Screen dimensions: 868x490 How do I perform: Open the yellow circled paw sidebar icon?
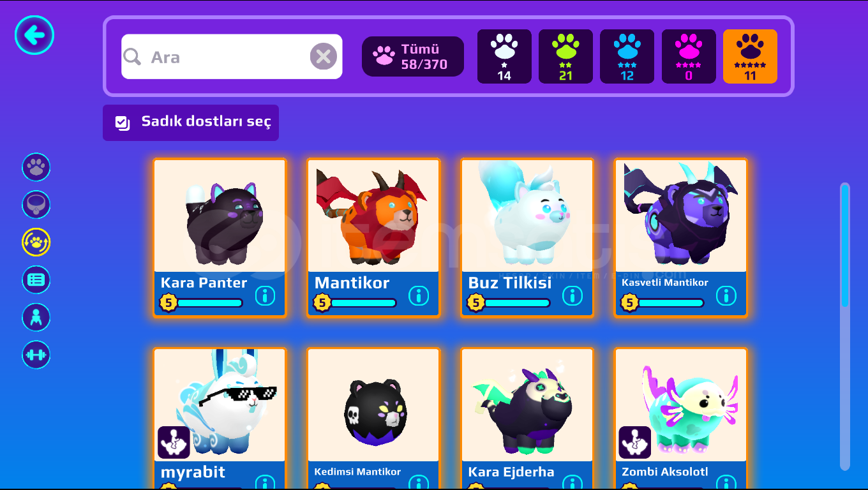click(x=36, y=242)
